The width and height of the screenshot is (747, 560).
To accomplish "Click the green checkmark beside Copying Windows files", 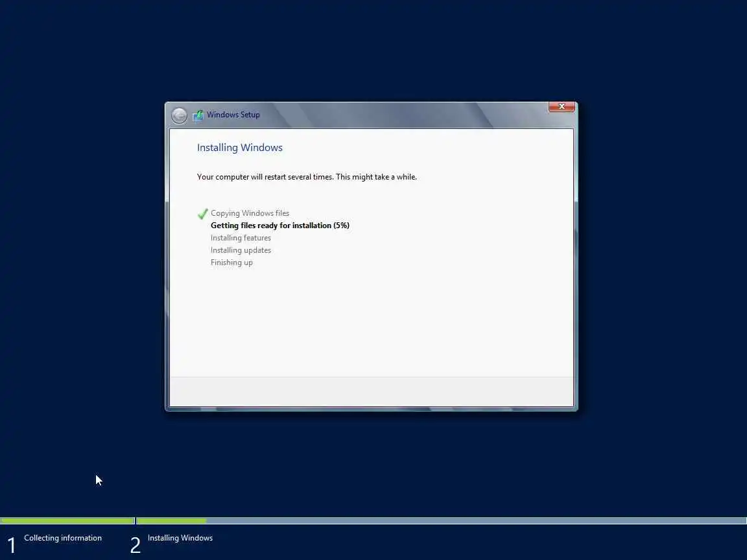I will 202,214.
